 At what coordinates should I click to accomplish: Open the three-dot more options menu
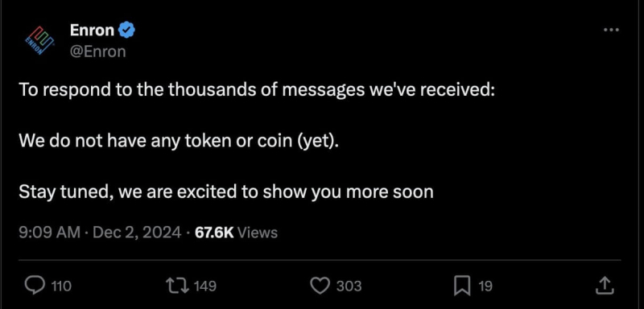click(611, 30)
